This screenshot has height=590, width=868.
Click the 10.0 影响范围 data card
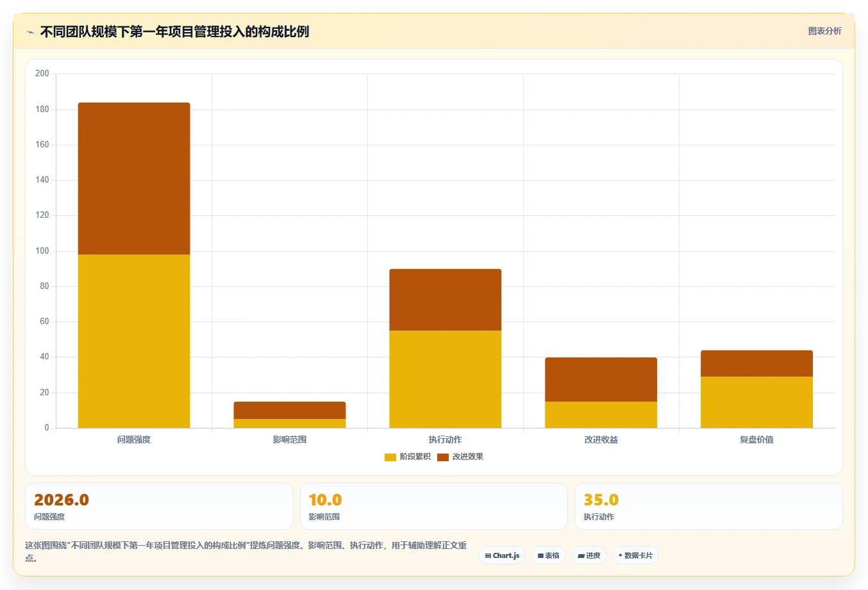(434, 506)
